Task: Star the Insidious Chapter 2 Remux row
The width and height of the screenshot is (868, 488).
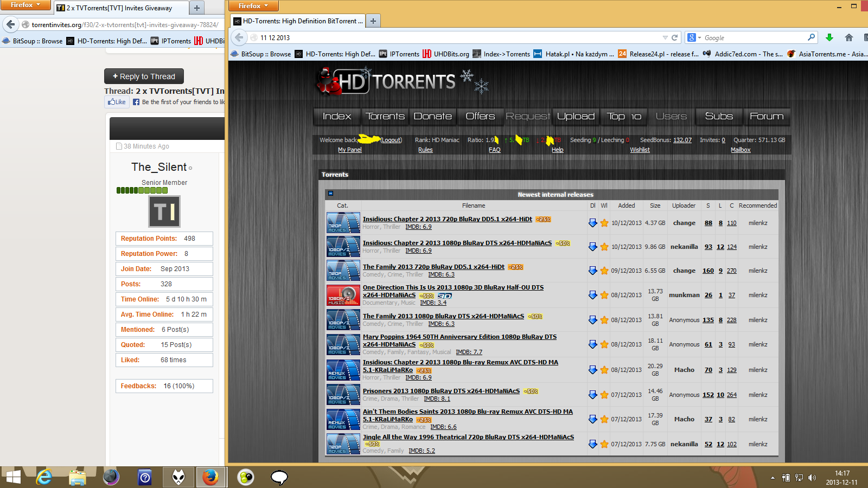Action: tap(604, 370)
